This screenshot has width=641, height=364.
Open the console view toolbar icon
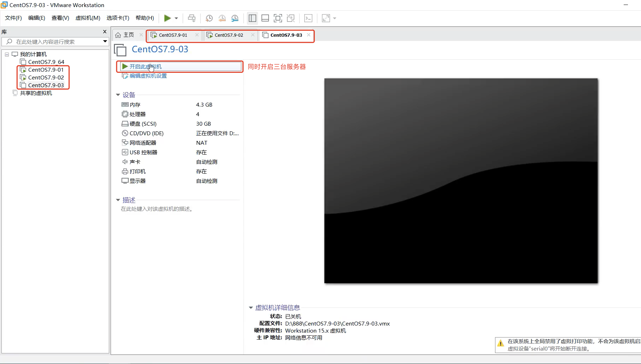pos(308,18)
